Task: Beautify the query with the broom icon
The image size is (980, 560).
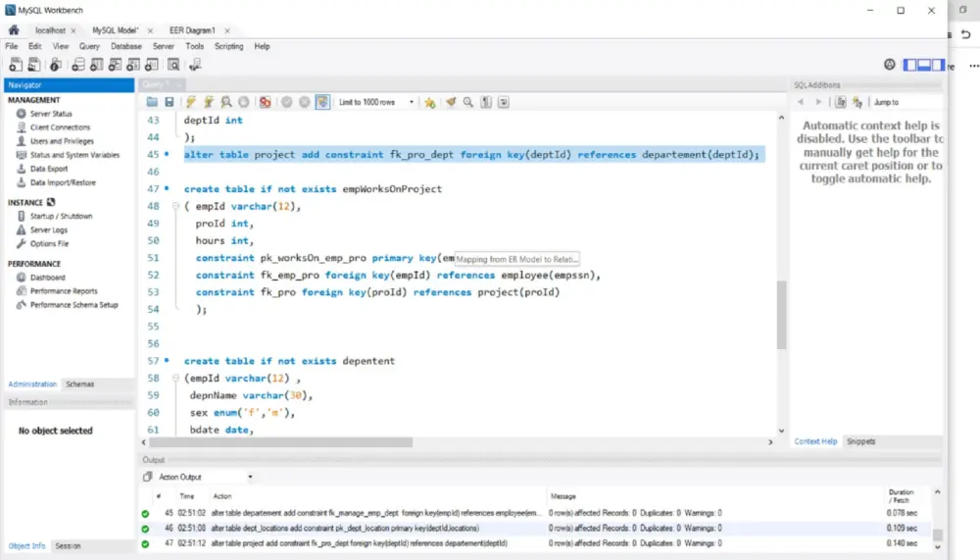Action: pos(451,102)
